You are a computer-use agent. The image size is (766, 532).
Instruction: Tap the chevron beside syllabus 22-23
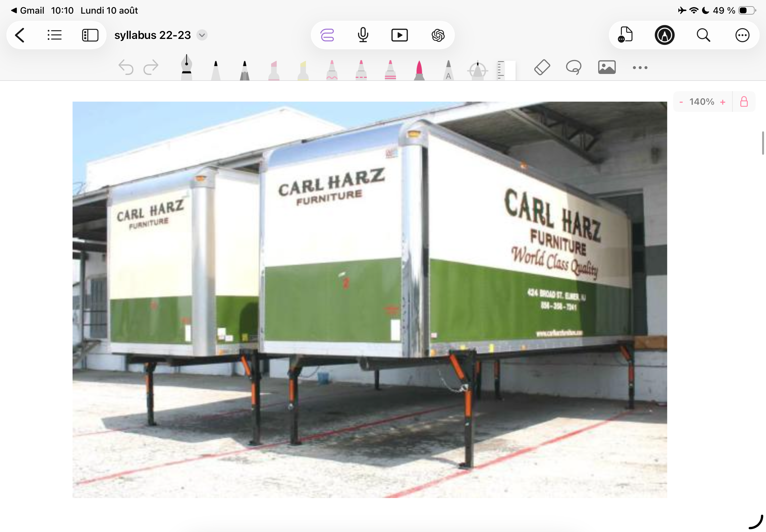[x=202, y=35]
